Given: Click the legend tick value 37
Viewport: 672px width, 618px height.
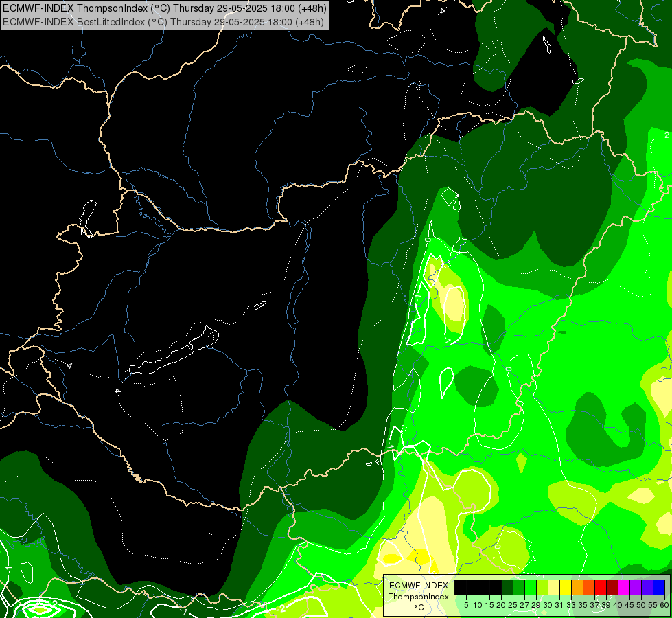Looking at the screenshot, I should coord(594,605).
